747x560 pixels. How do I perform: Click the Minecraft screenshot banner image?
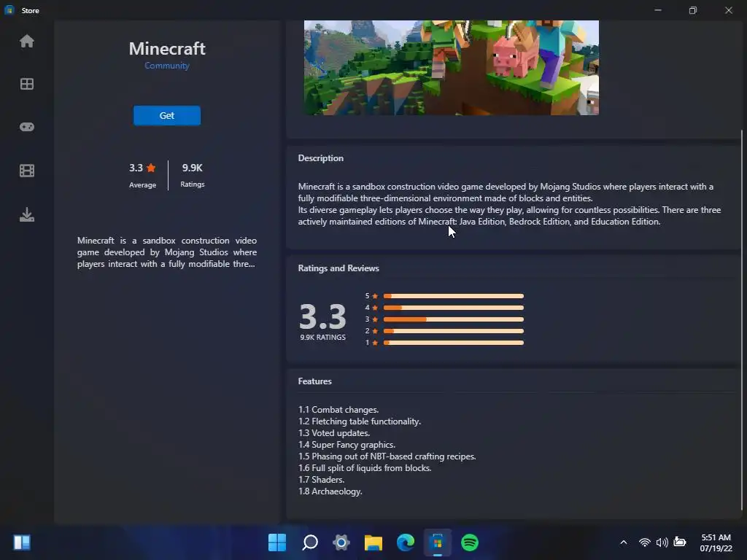click(x=451, y=67)
